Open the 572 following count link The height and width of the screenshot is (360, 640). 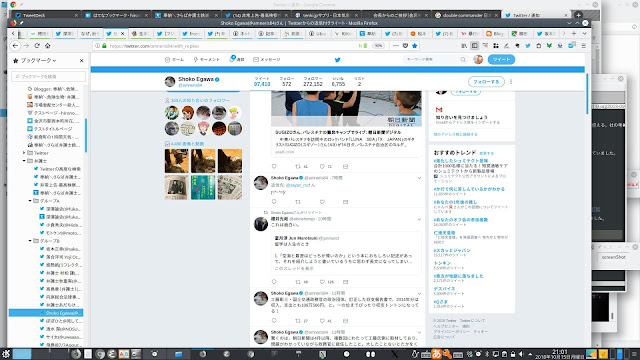[287, 82]
